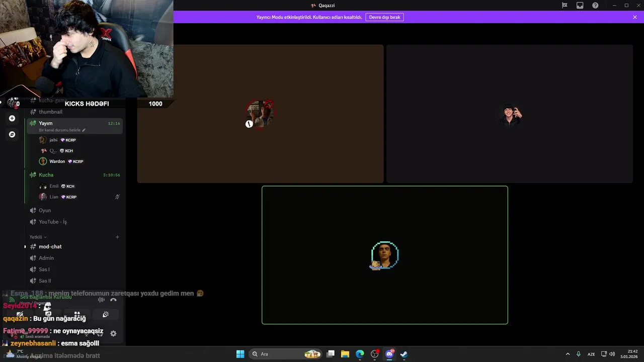Open the Windows Start menu
This screenshot has width=644, height=362.
(x=240, y=354)
